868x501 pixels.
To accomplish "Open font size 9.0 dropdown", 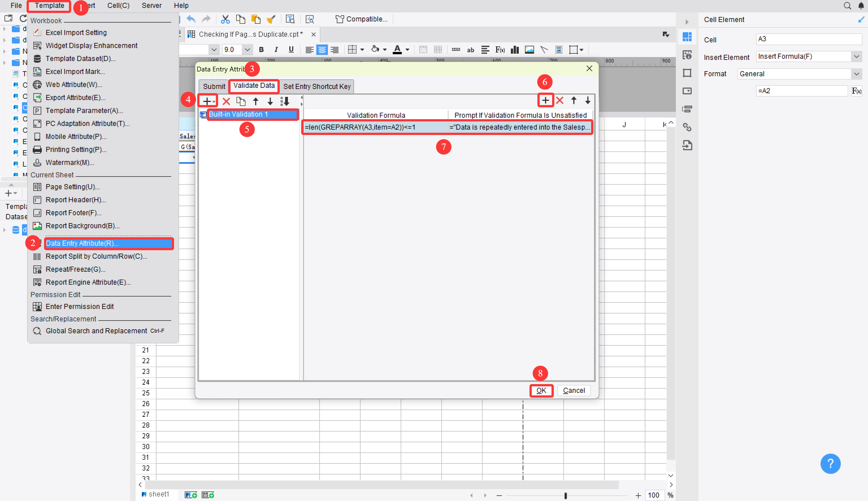I will 247,49.
